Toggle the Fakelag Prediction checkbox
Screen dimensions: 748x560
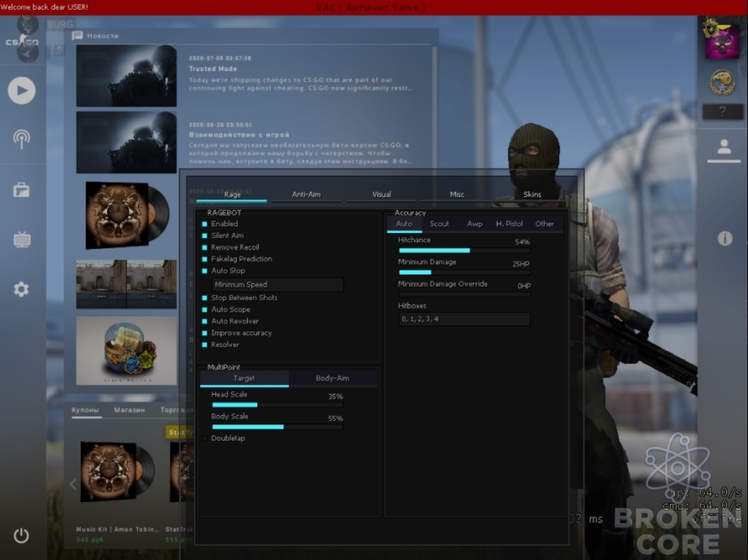(x=205, y=259)
